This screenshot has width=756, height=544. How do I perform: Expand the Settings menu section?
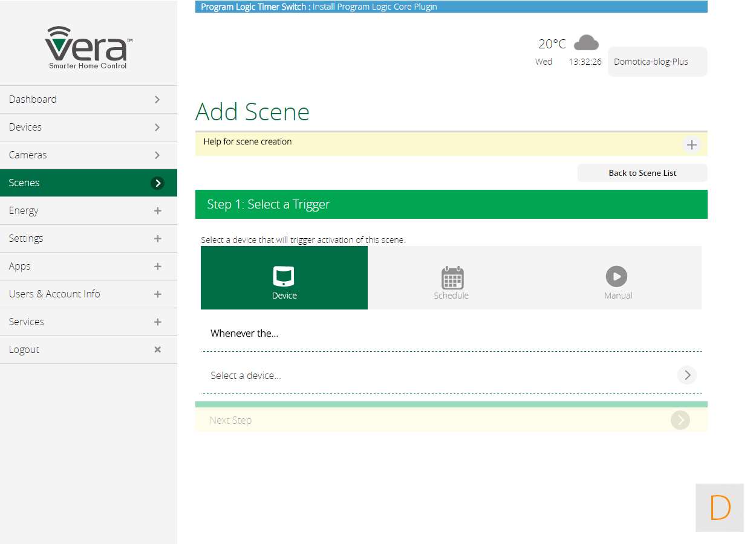pyautogui.click(x=157, y=239)
